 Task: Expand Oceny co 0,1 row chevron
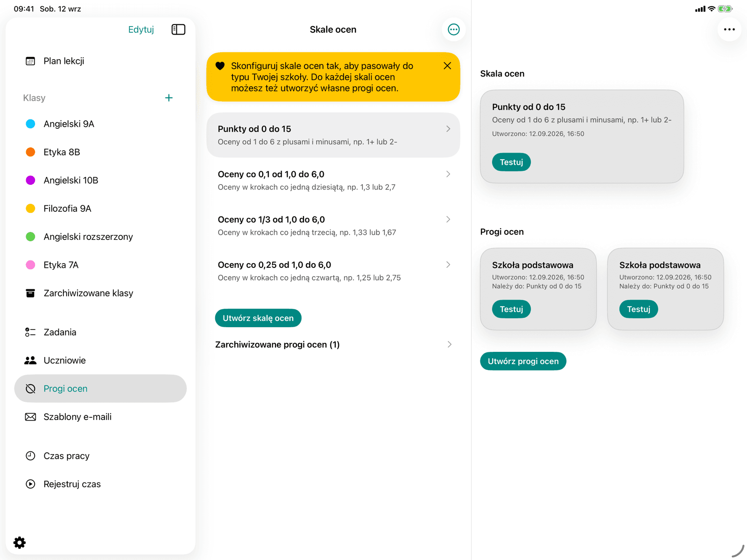448,174
